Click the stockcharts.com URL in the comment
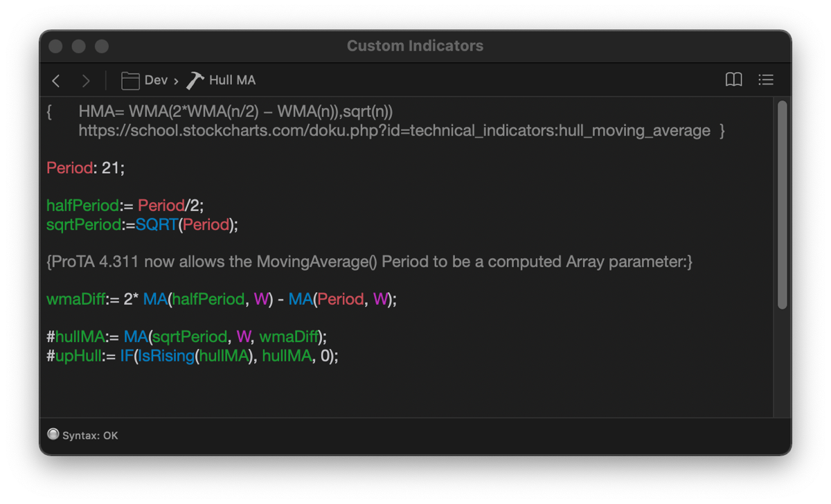The height and width of the screenshot is (504, 831). click(394, 130)
